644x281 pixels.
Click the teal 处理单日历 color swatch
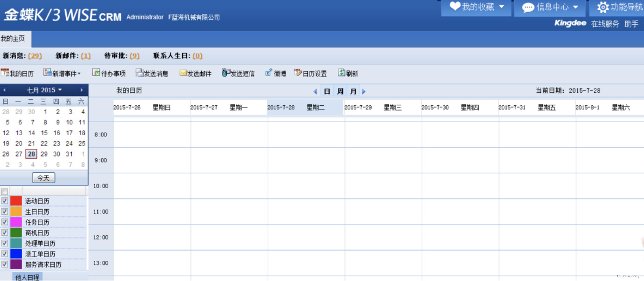16,243
